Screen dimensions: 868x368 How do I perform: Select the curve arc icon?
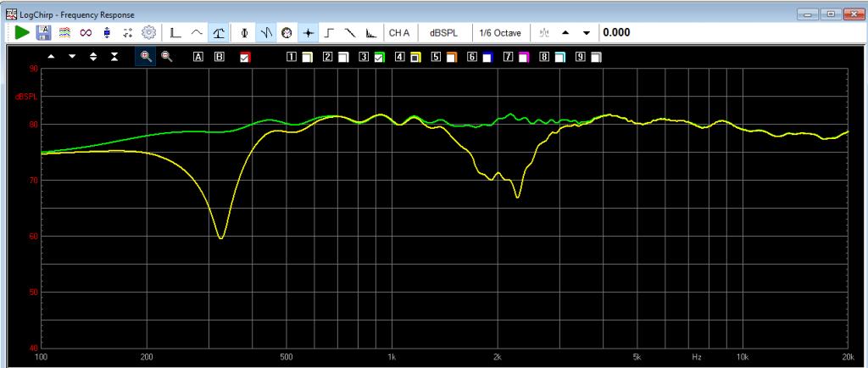click(197, 33)
